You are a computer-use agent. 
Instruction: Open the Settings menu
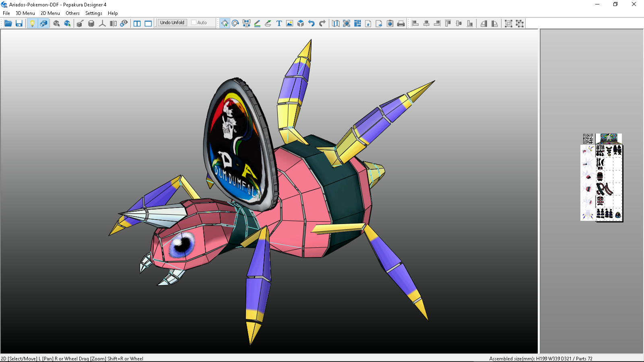94,13
